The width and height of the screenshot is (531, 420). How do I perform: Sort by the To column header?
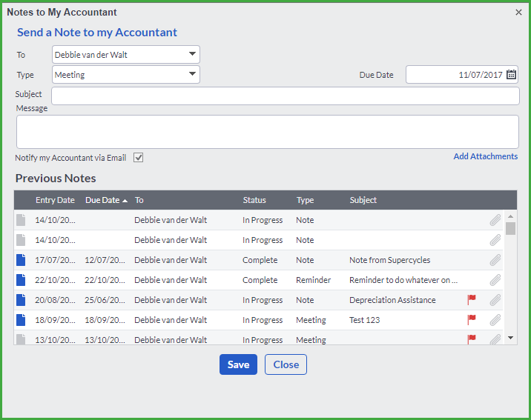139,200
